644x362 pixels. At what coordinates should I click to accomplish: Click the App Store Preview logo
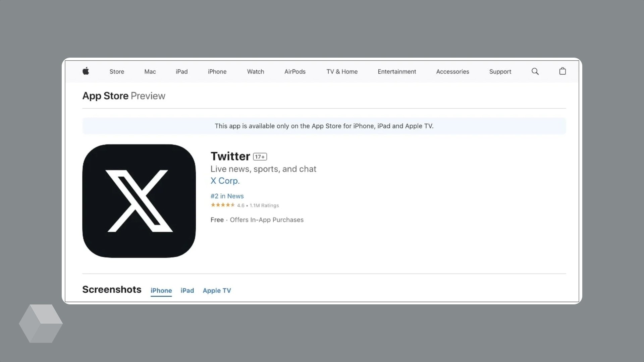click(x=123, y=96)
